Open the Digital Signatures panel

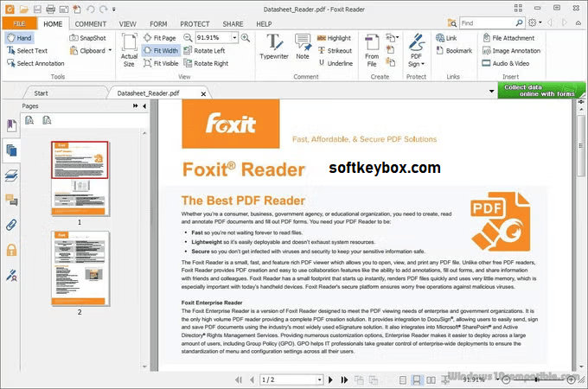point(11,275)
